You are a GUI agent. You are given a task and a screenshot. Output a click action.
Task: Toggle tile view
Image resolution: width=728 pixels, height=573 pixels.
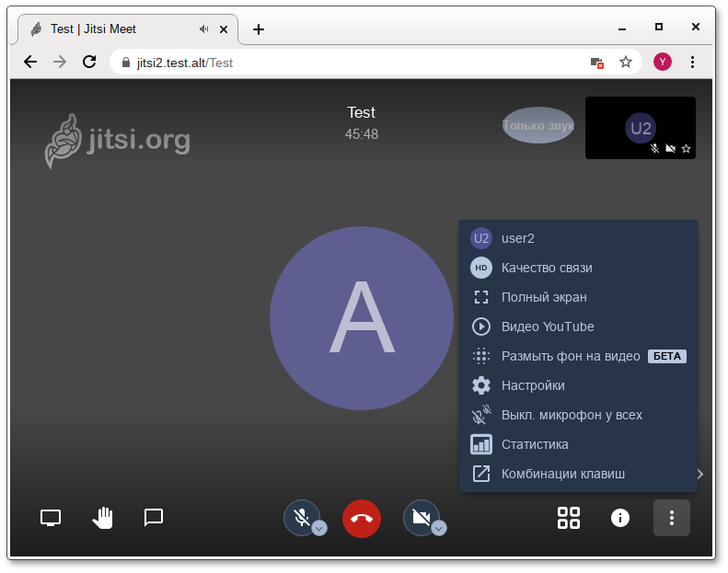[x=568, y=518]
